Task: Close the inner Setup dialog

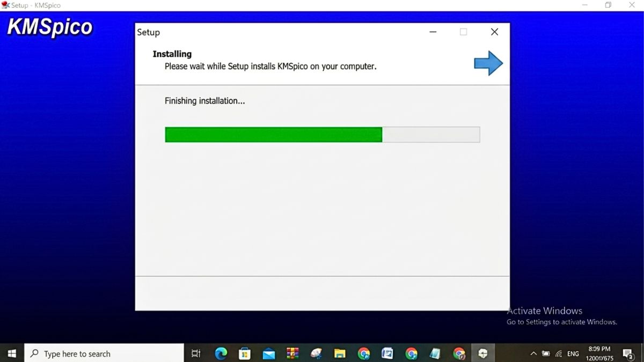Action: (494, 32)
